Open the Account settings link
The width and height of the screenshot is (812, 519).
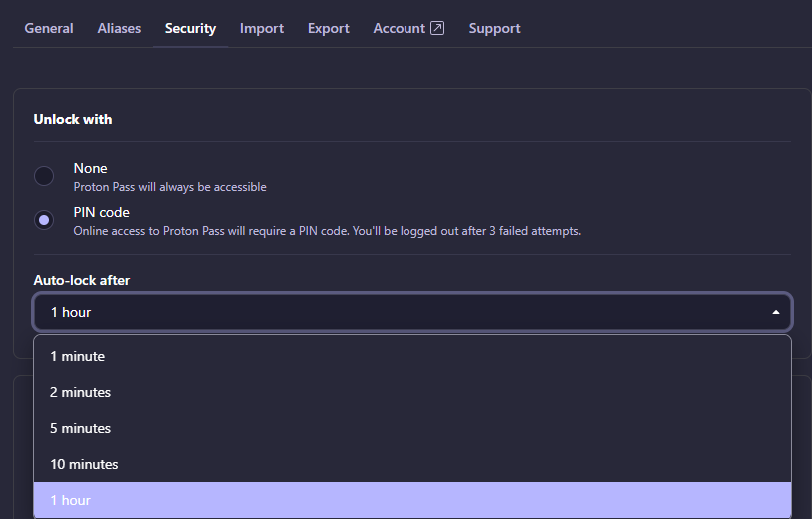400,28
